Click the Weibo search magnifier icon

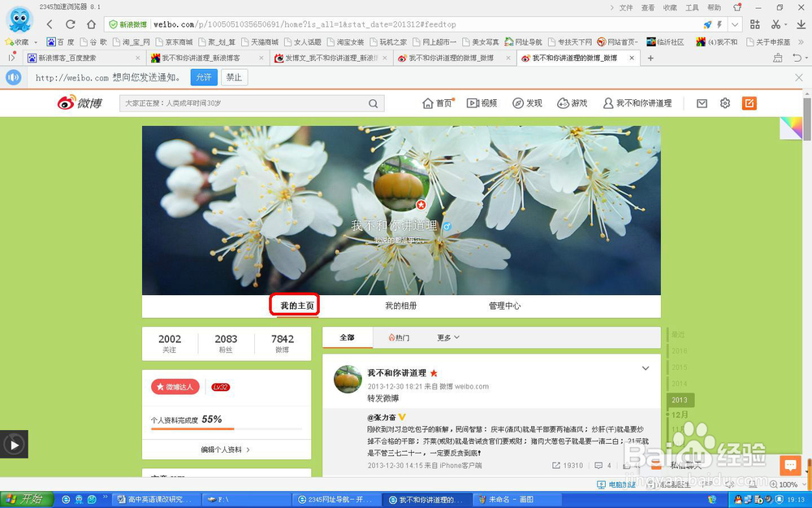(373, 103)
